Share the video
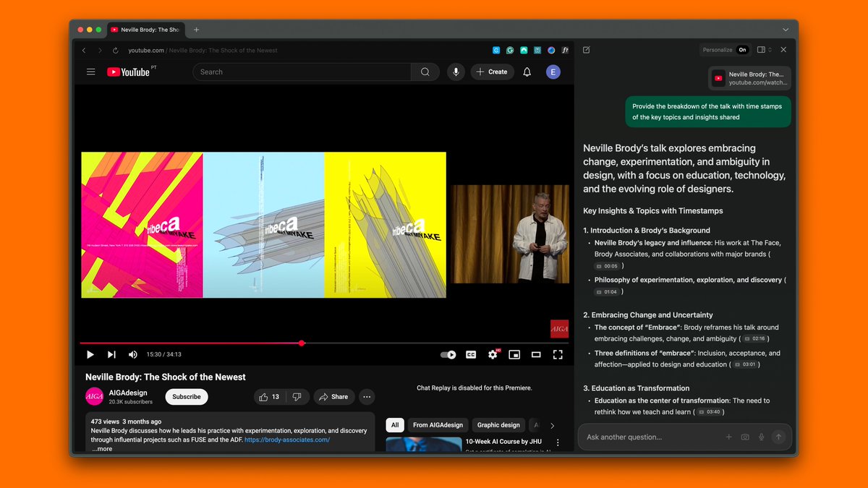Screen dimensions: 868x488 [x=333, y=397]
